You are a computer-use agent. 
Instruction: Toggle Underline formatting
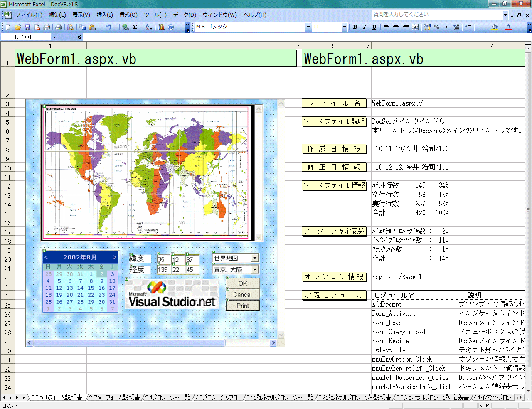click(x=374, y=27)
